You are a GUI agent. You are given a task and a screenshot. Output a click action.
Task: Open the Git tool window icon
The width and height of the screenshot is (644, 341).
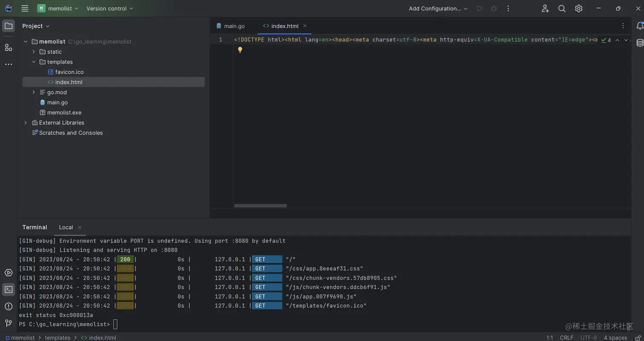click(9, 323)
